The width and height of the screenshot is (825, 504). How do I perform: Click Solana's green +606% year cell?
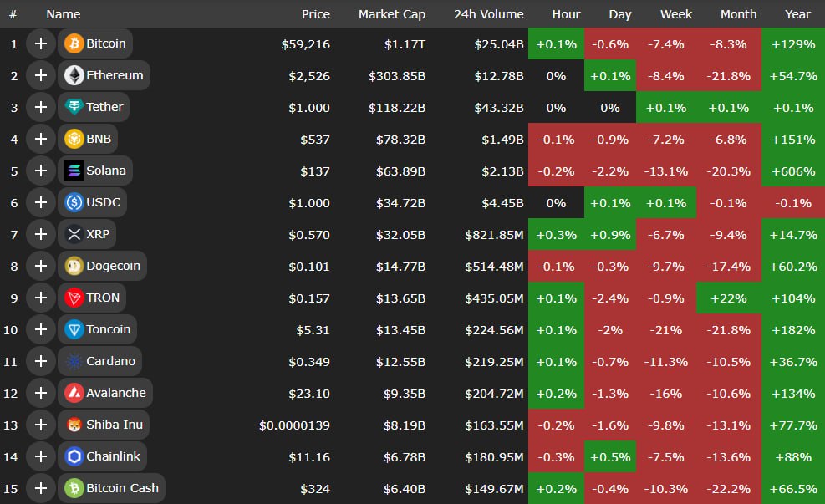793,171
